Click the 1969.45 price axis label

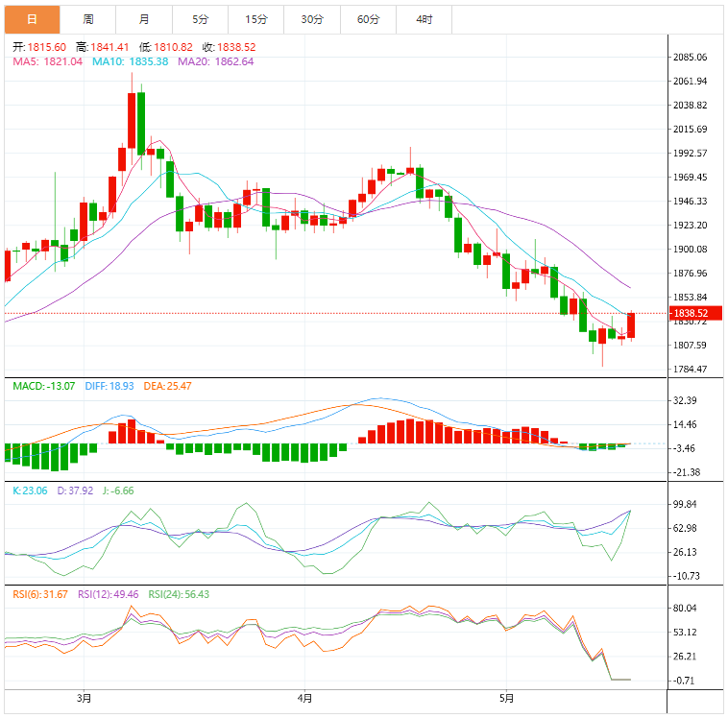click(x=690, y=178)
